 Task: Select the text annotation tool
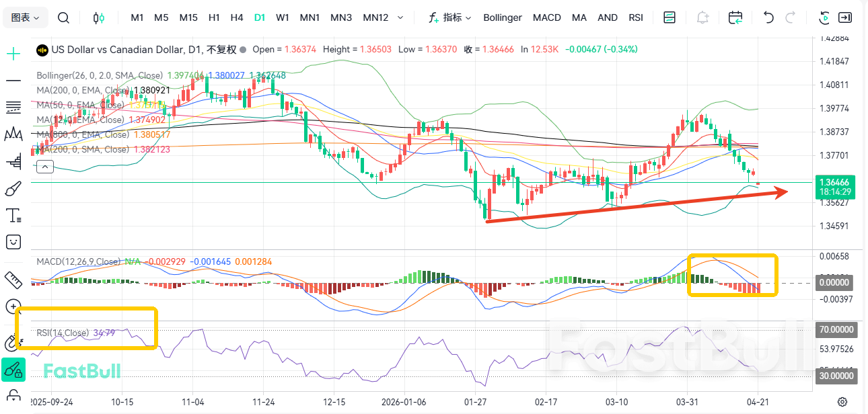pyautogui.click(x=13, y=215)
